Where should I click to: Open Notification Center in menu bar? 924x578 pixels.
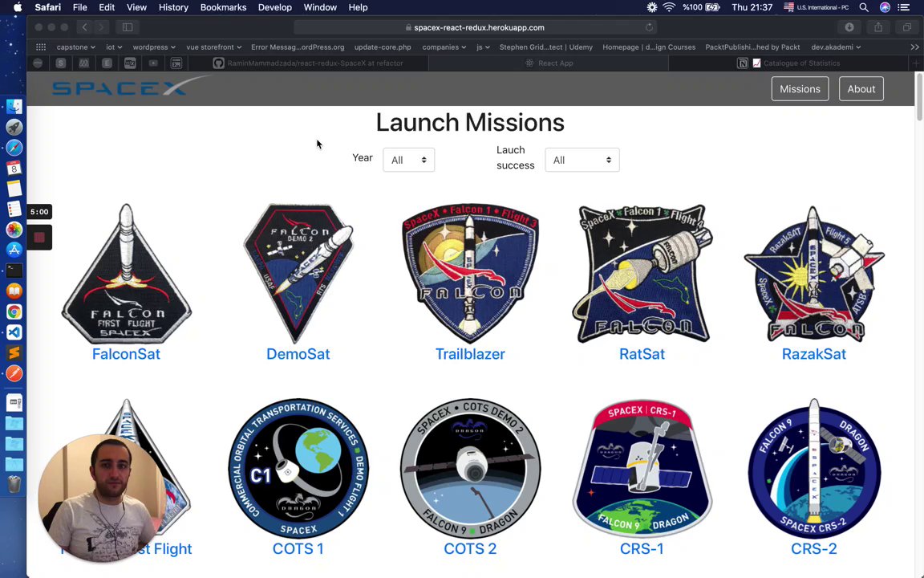tap(903, 7)
